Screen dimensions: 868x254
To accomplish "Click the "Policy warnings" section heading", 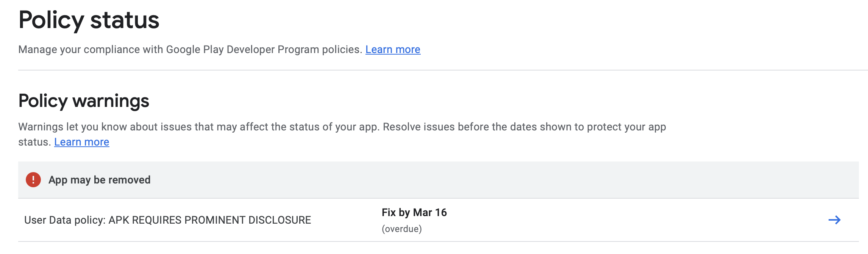I will click(84, 101).
